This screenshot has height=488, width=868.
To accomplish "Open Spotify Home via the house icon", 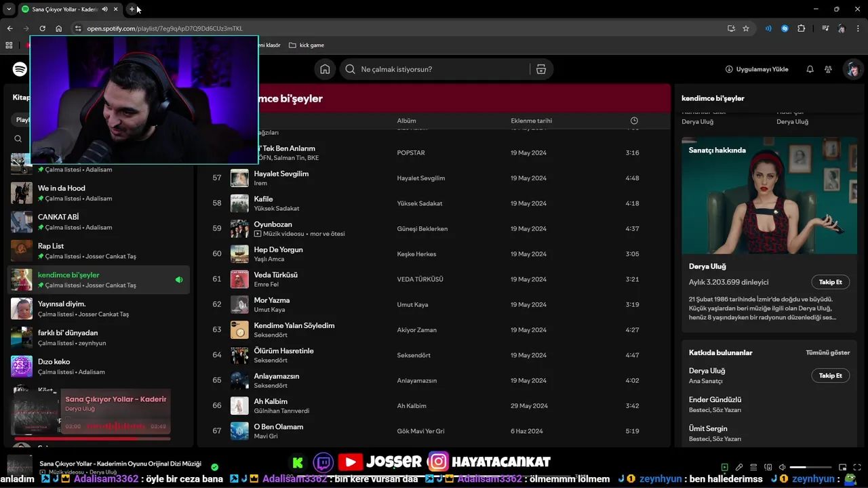I will 325,69.
